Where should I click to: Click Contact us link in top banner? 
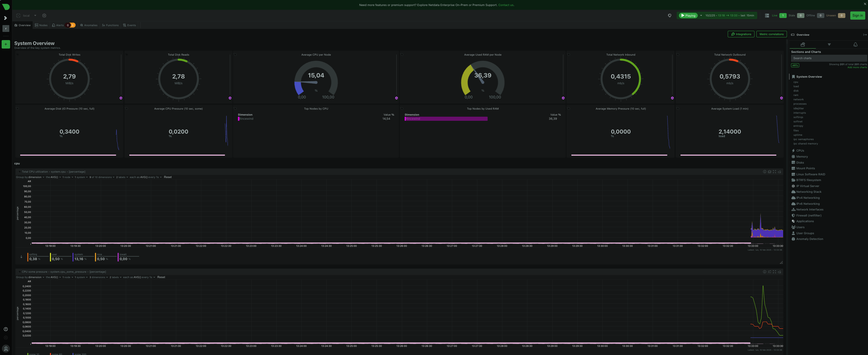pyautogui.click(x=506, y=5)
